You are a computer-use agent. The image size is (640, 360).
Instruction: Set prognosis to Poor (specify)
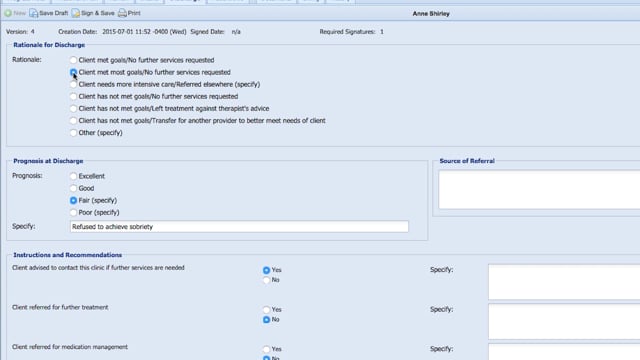pyautogui.click(x=73, y=213)
